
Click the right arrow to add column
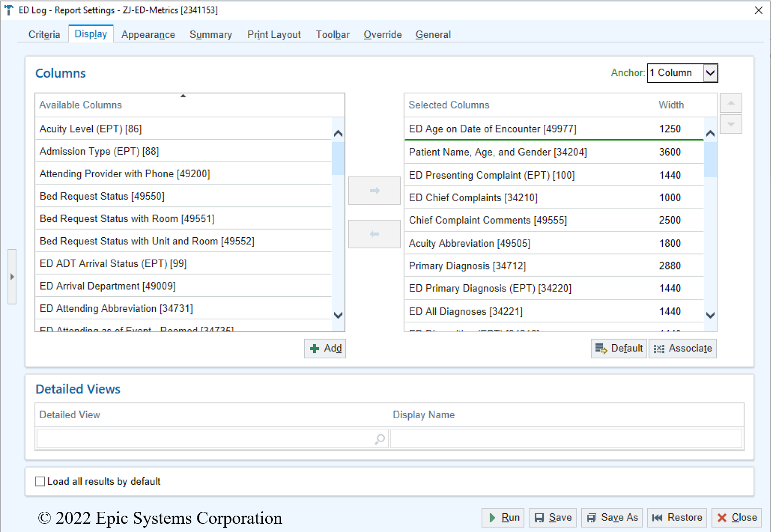(x=374, y=191)
